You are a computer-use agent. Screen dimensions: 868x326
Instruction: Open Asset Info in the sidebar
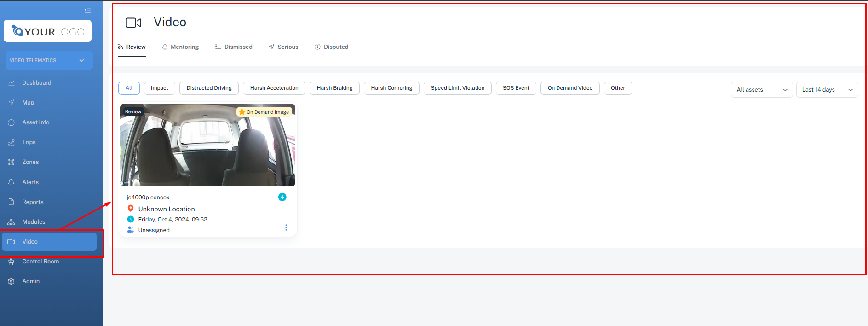(36, 122)
